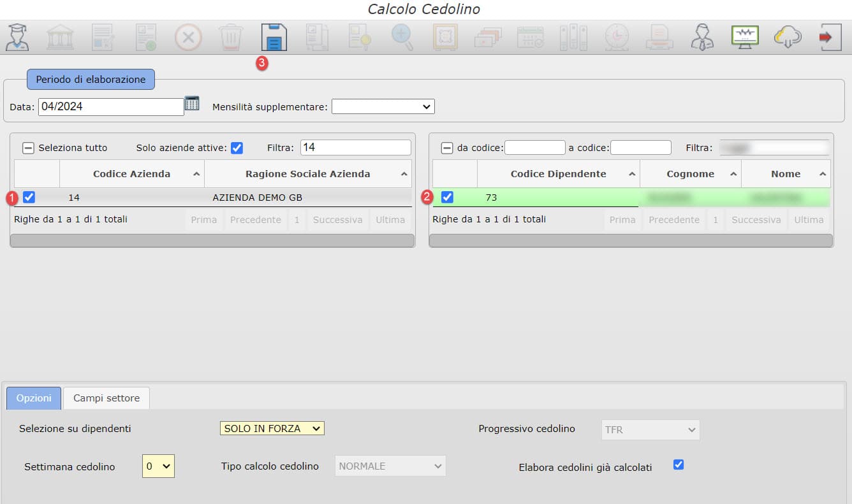852x504 pixels.
Task: Click the greyed safe vault icon
Action: click(x=445, y=37)
